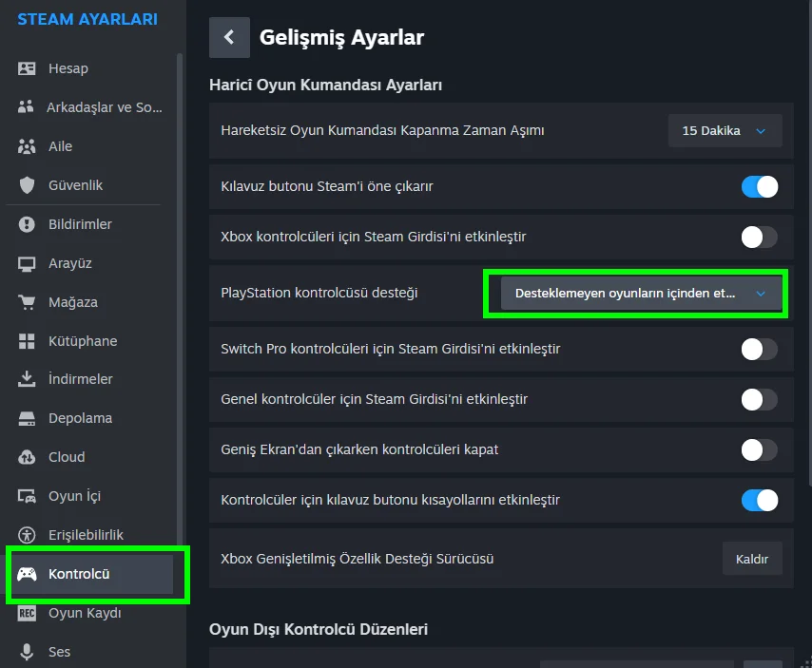Viewport: 812px width, 668px height.
Task: Go back using the left chevron button
Action: (229, 37)
